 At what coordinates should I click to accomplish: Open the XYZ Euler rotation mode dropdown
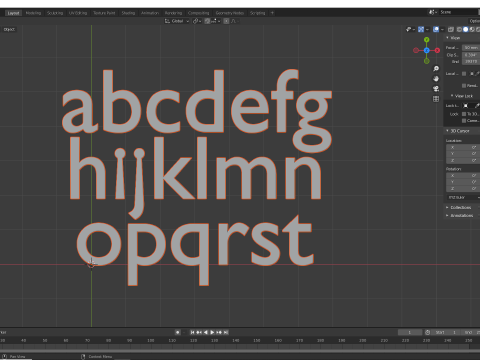(463, 198)
